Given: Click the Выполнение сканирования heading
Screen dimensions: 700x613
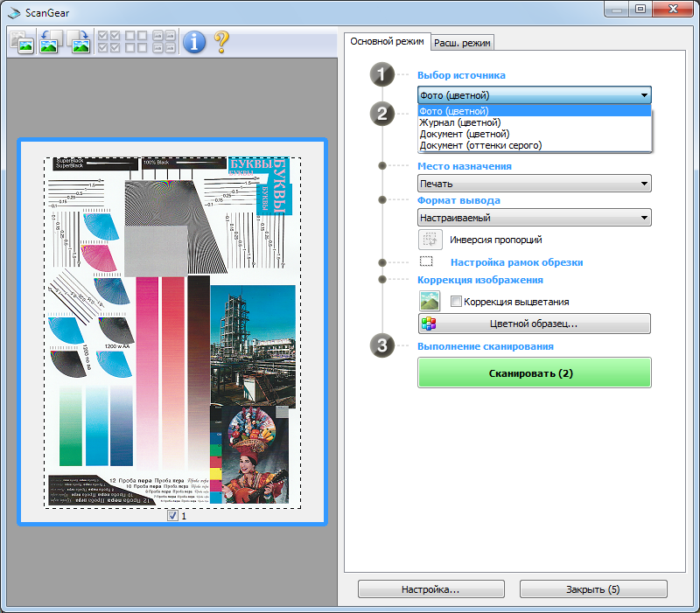Looking at the screenshot, I should (x=486, y=346).
